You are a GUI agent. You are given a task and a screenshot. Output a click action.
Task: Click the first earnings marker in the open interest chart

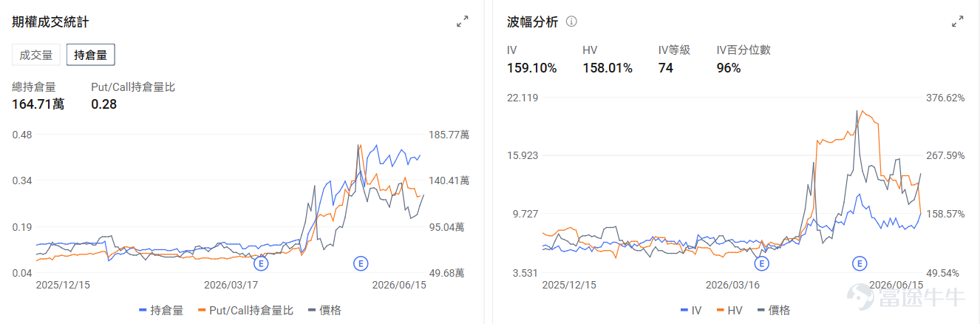260,263
